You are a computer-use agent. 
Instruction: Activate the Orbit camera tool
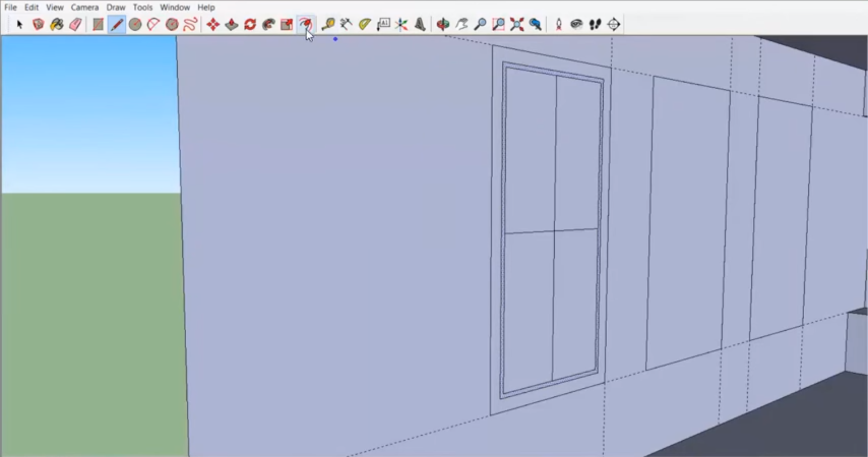443,24
